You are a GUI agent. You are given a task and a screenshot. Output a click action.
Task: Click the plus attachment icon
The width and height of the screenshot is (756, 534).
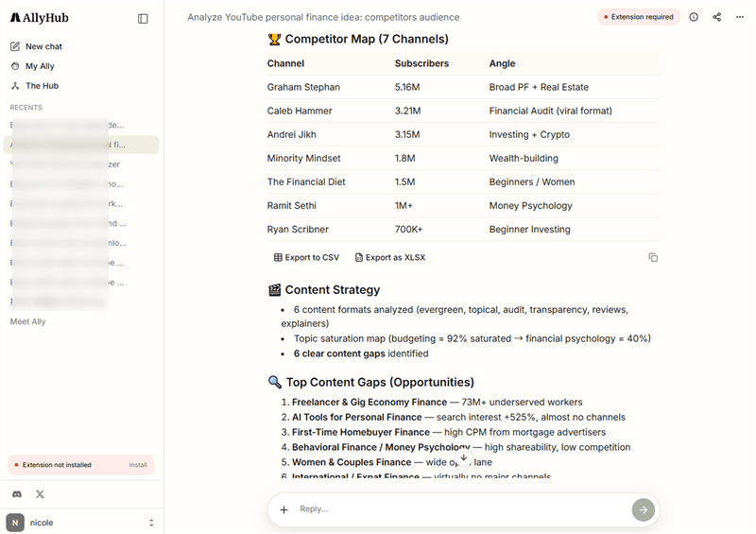(284, 509)
